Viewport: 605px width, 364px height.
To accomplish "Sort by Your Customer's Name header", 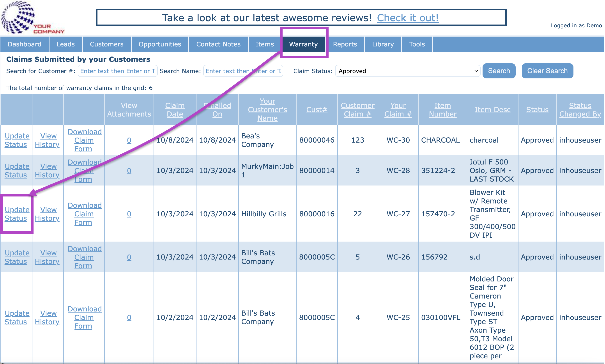I will point(267,110).
